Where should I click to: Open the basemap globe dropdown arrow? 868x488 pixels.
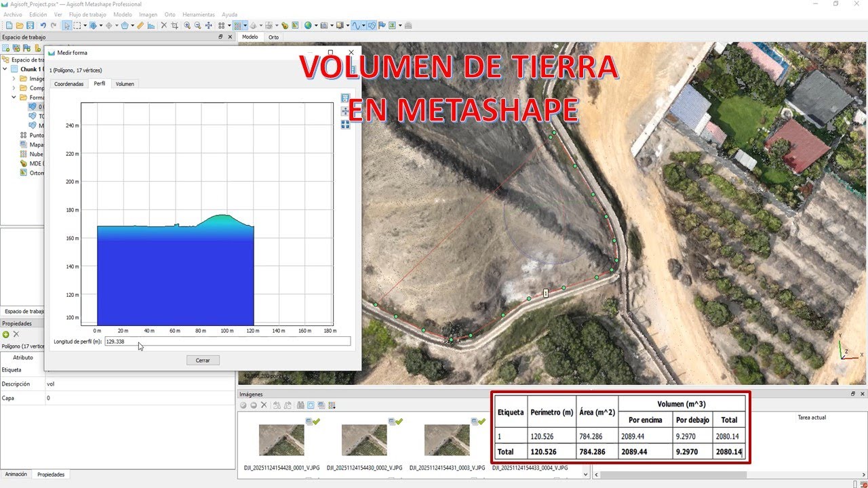[316, 25]
